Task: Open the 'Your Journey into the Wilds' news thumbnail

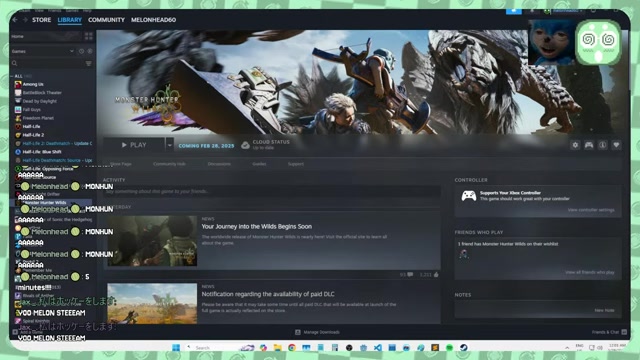Action: coord(152,241)
